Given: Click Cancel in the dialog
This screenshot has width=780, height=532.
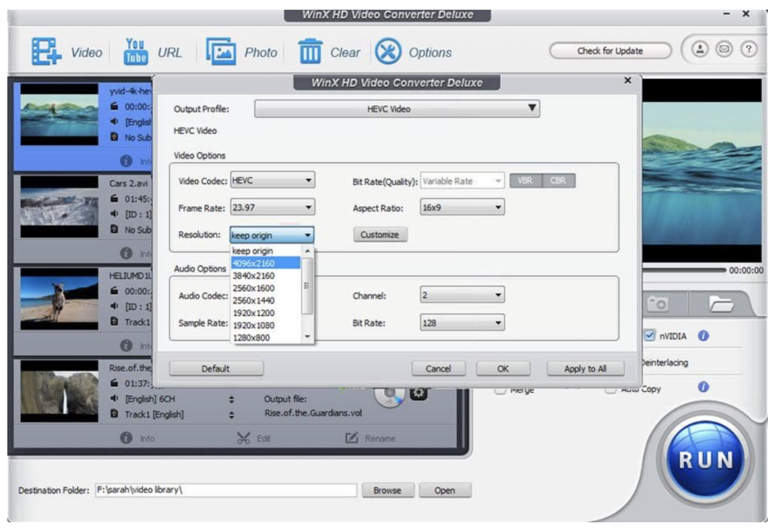Looking at the screenshot, I should click(x=438, y=368).
